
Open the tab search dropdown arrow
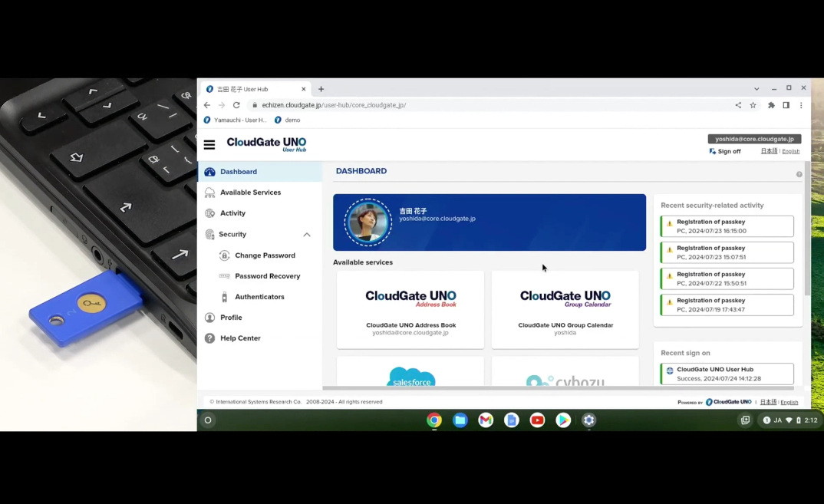[756, 89]
